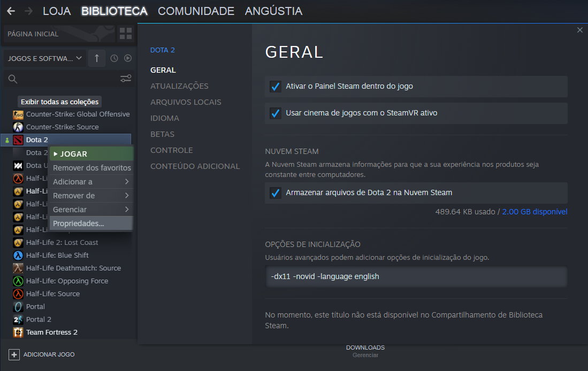Screen dimensions: 588x371
Task: Select Team Fortress 2 in library
Action: pos(66,333)
